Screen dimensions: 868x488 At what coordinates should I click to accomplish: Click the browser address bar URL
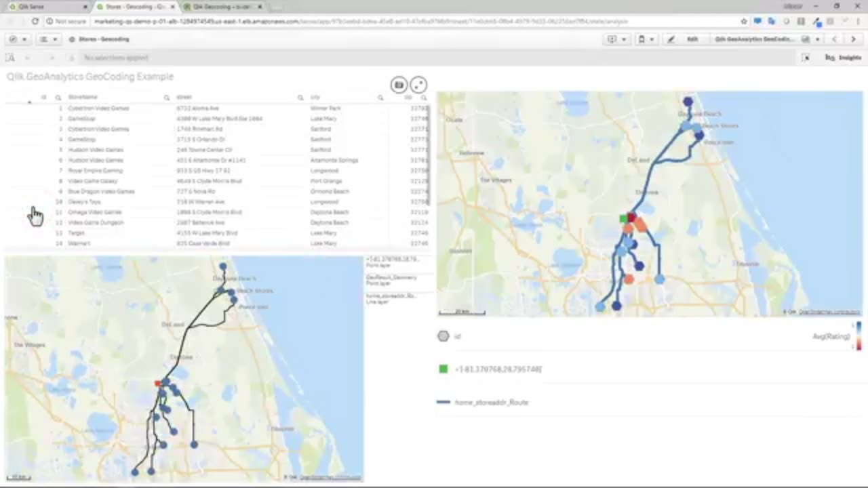(x=361, y=22)
